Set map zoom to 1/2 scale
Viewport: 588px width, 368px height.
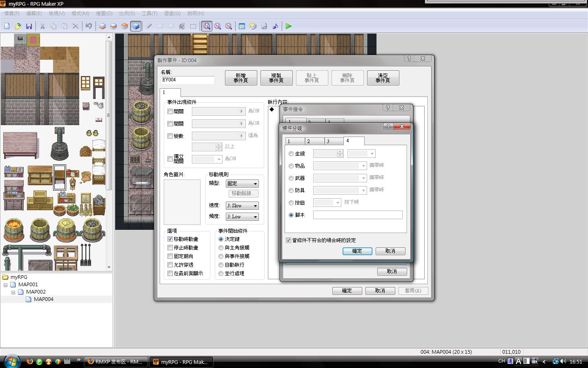[x=218, y=26]
